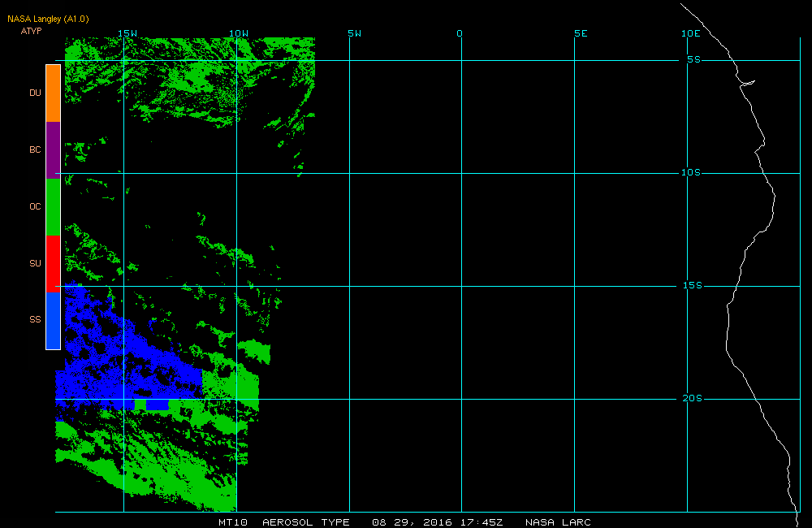Image resolution: width=812 pixels, height=528 pixels.
Task: Click the 5W longitude label
Action: tap(355, 33)
